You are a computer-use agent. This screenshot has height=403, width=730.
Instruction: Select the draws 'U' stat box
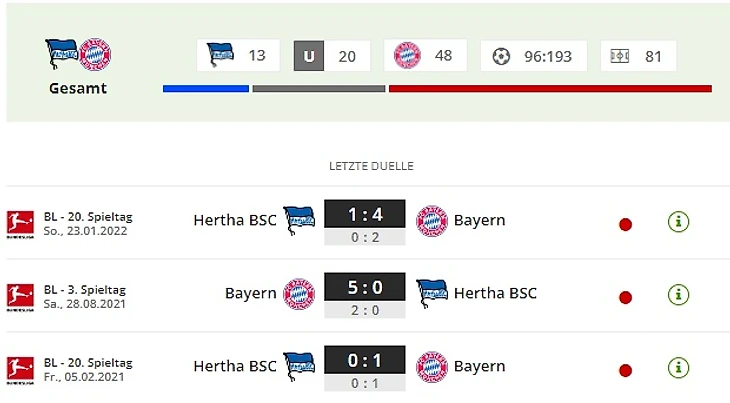pyautogui.click(x=309, y=56)
